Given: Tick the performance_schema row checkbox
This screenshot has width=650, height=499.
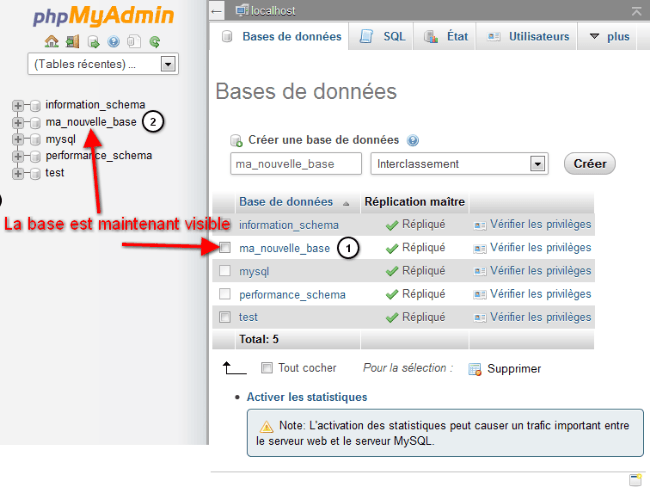Looking at the screenshot, I should [x=225, y=294].
